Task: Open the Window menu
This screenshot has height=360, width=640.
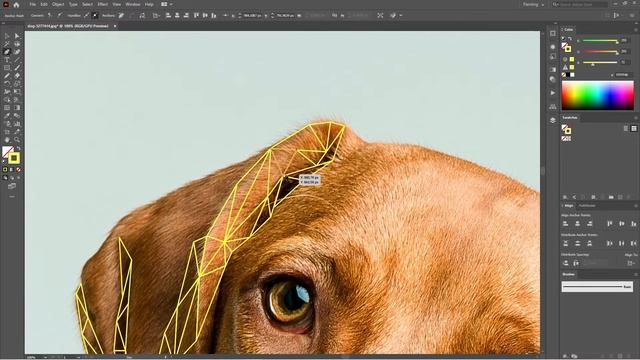Action: point(133,4)
